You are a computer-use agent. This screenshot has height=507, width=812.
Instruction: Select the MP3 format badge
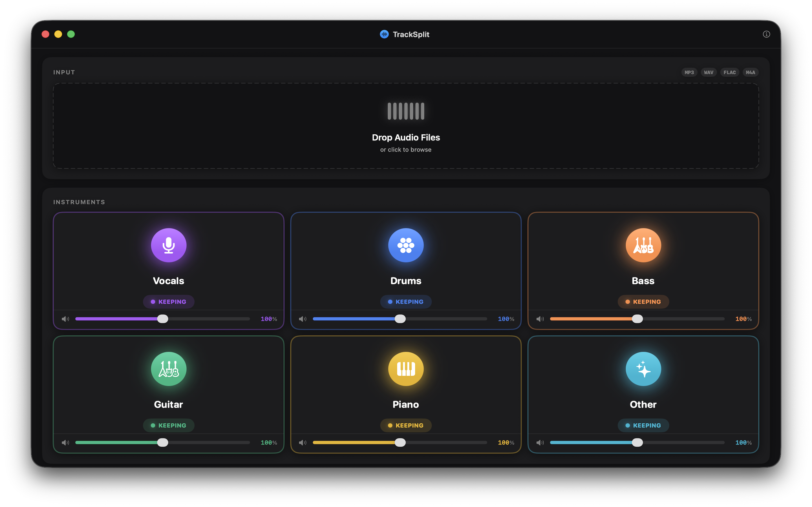(689, 72)
